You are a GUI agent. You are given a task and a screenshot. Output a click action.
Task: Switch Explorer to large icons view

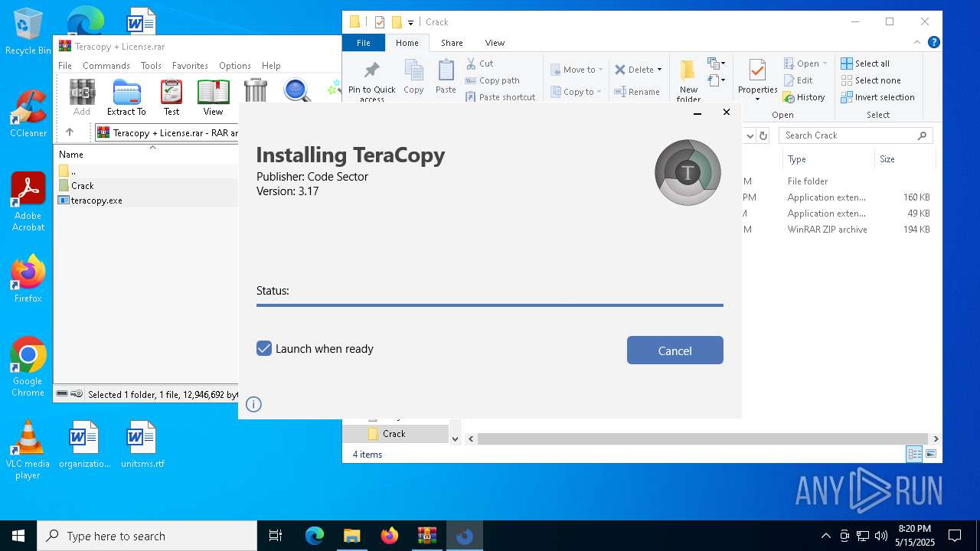click(931, 454)
